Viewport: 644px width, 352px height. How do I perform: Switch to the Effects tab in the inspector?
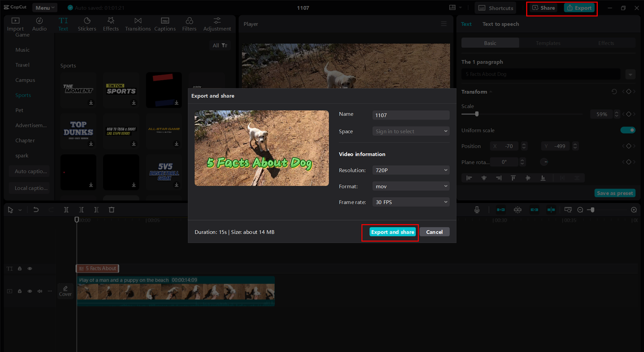point(606,43)
